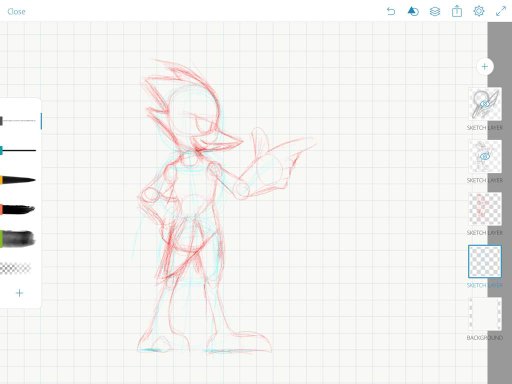Select the red-tipped ink brush
Image resolution: width=512 pixels, height=384 pixels.
(x=18, y=210)
